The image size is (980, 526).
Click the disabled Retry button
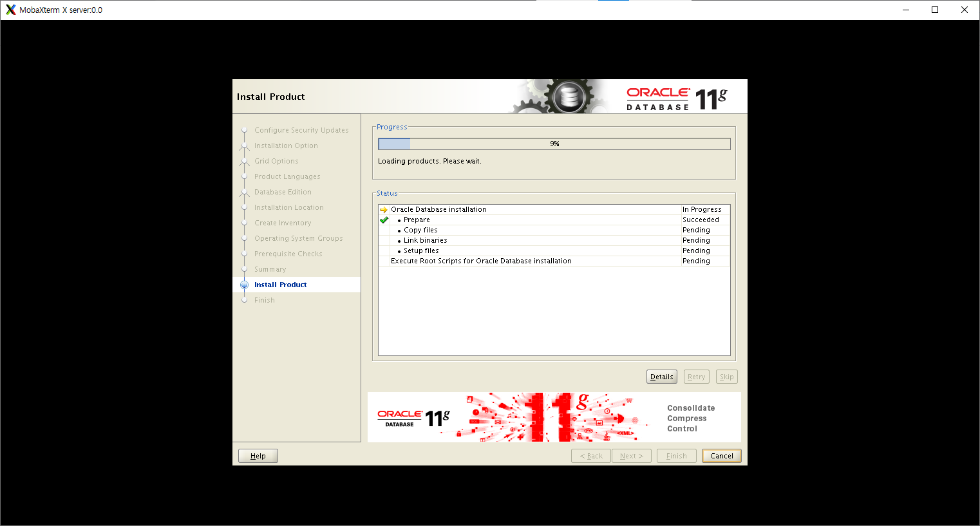(x=696, y=377)
